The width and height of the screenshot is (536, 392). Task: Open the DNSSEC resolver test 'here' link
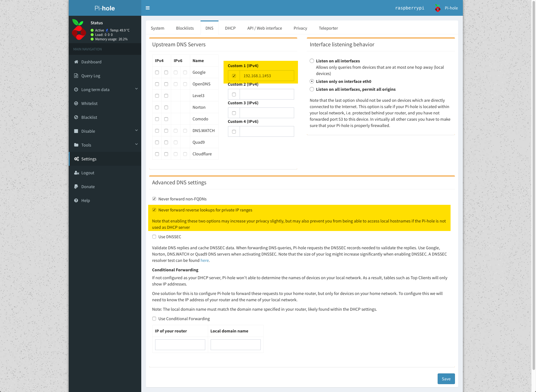coord(205,260)
